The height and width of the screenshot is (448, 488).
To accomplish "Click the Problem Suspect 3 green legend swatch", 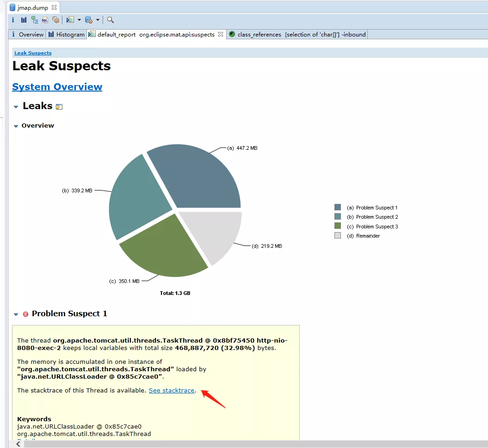I will 338,226.
